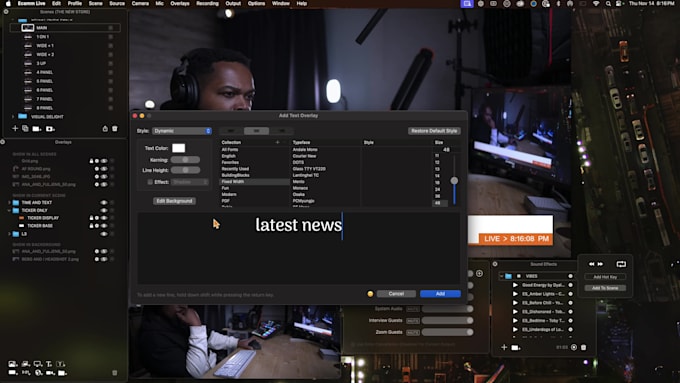Viewport: 680px width, 383px height.
Task: Adjust the Line Height slider
Action: click(185, 170)
